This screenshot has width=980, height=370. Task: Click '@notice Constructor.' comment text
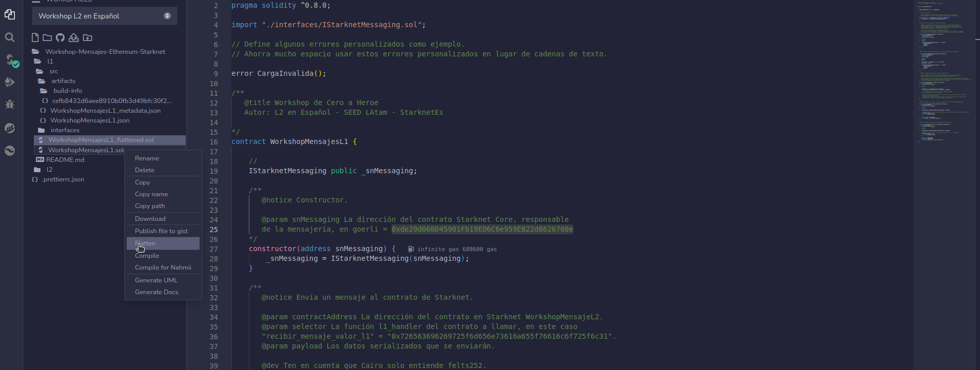pos(304,200)
